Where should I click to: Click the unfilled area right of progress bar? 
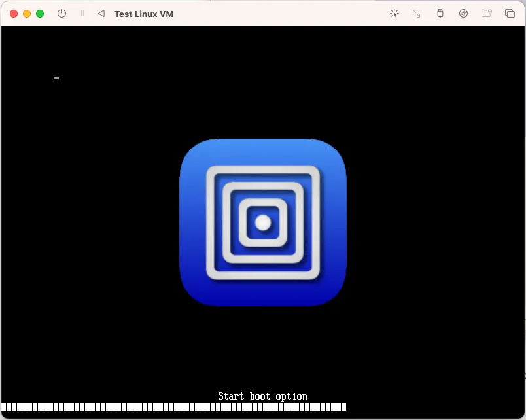point(432,407)
